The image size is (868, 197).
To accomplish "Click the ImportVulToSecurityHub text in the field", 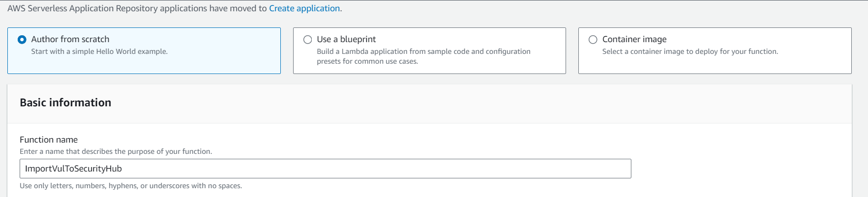I will point(74,169).
